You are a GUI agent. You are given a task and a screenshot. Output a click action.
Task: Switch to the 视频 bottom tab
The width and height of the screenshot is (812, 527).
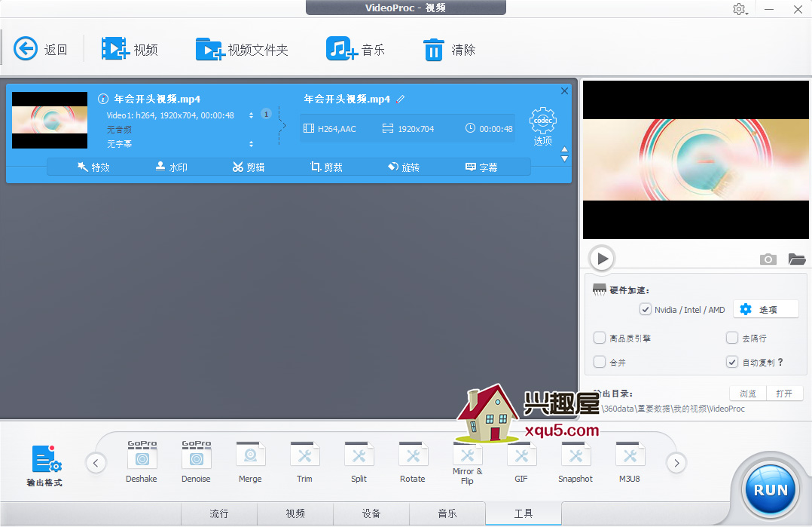(x=295, y=513)
